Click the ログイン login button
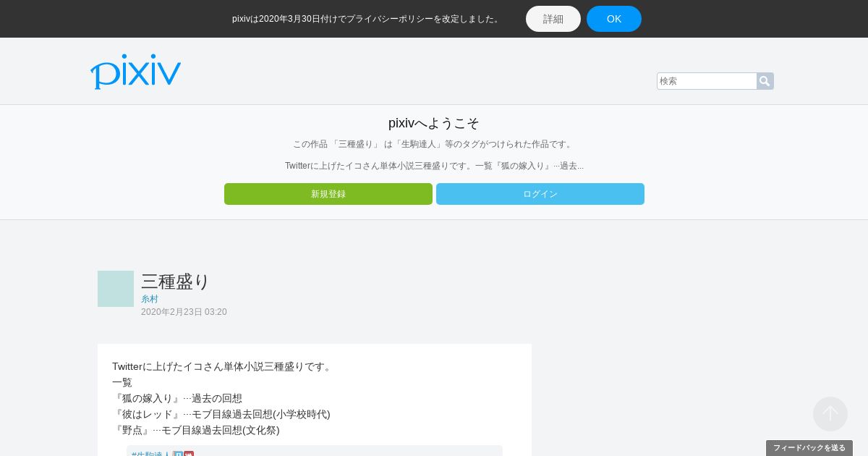Image resolution: width=868 pixels, height=456 pixels. pos(540,194)
